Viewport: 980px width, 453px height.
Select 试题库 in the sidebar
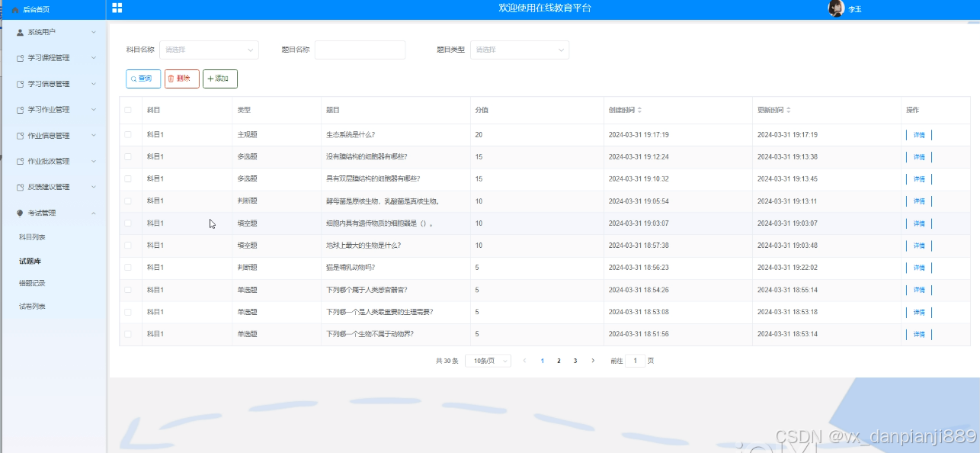pyautogui.click(x=30, y=261)
